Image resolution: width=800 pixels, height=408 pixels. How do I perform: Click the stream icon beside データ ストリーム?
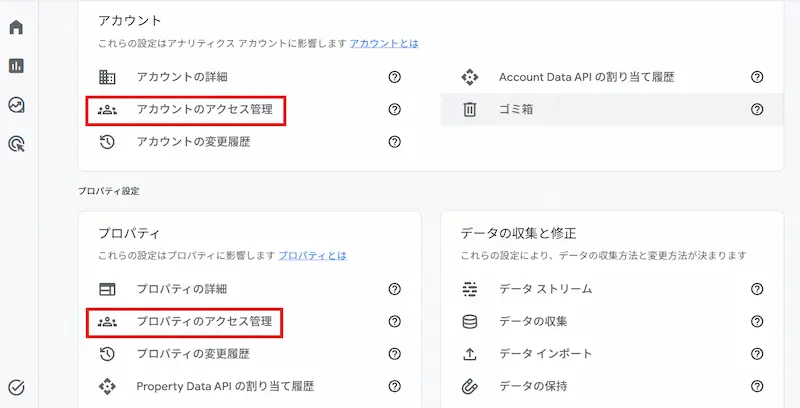pyautogui.click(x=469, y=289)
